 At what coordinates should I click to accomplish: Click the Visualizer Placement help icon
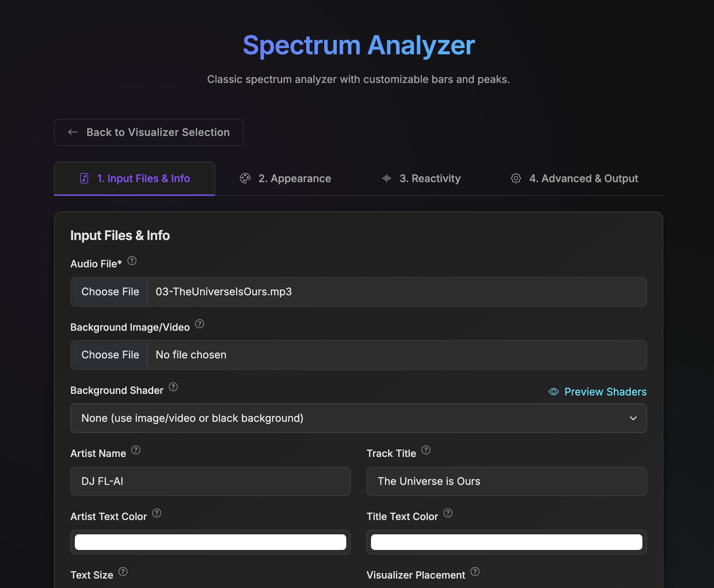tap(475, 572)
